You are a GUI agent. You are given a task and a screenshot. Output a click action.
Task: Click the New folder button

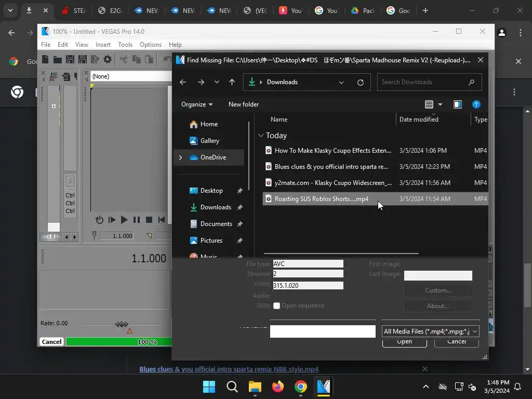(244, 104)
